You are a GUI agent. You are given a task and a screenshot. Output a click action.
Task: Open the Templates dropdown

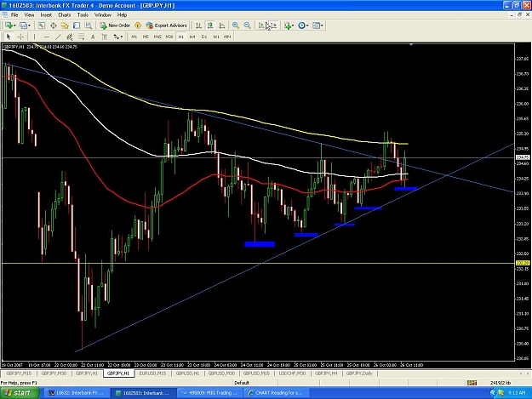317,26
